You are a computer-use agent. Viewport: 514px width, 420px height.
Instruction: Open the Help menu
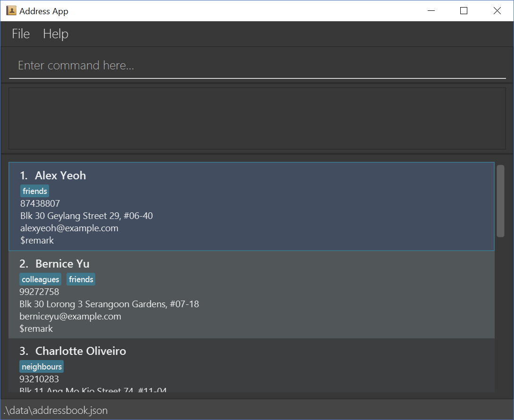pyautogui.click(x=56, y=34)
